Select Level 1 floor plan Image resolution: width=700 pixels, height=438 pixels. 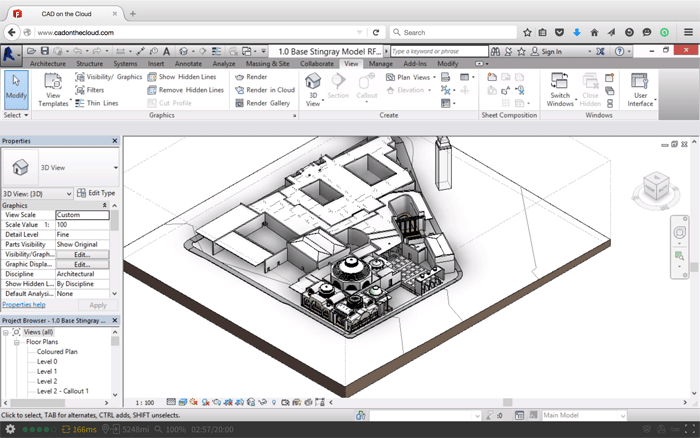point(47,371)
